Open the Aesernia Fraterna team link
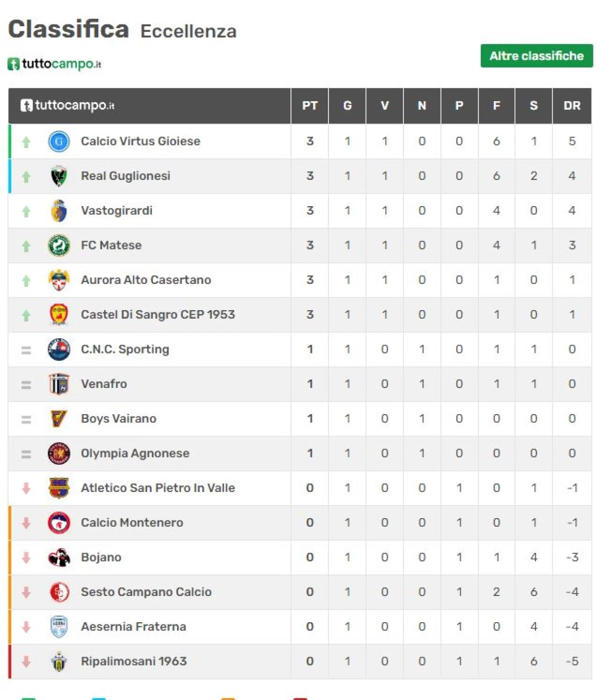This screenshot has height=700, width=611. pos(134,627)
